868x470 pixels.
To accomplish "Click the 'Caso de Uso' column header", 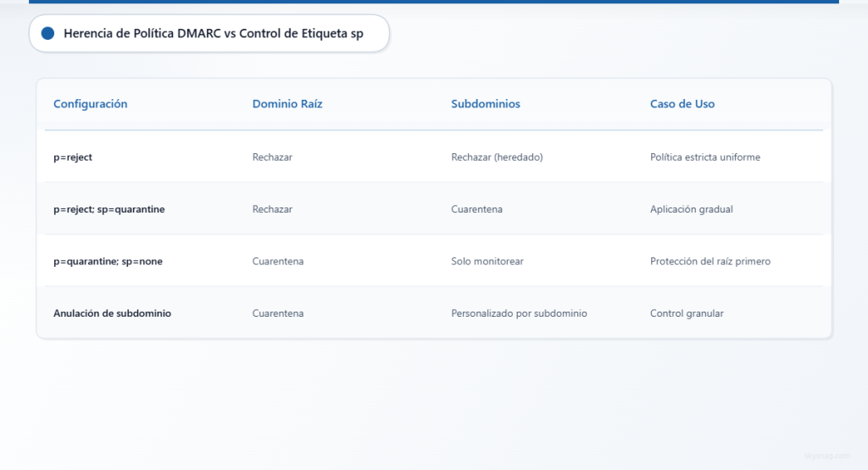I will click(682, 104).
